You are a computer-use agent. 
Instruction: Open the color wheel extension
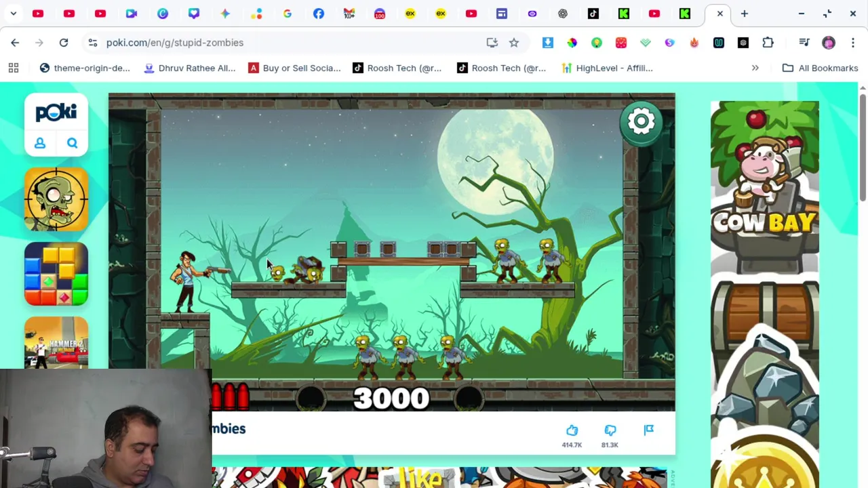(572, 43)
